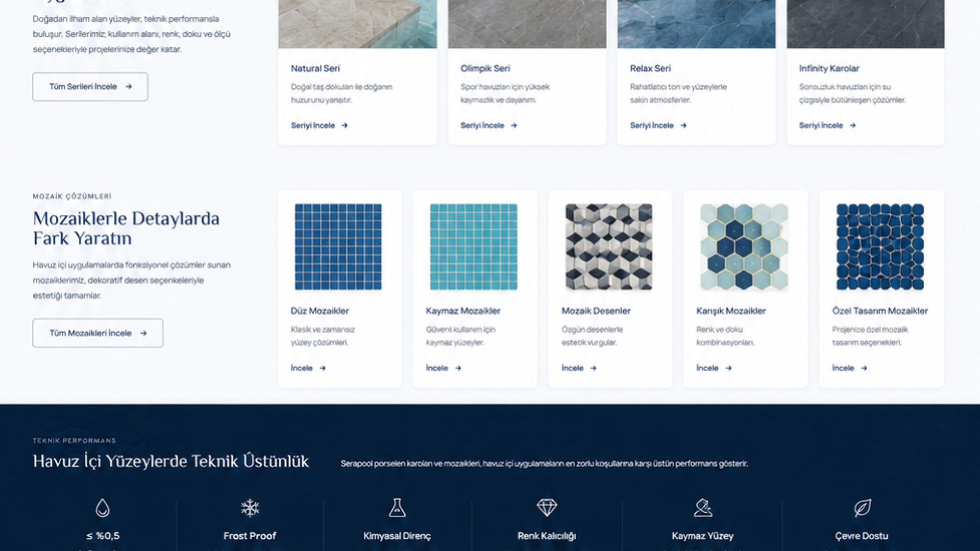Click the Natural Seri card title
Image resolution: width=980 pixels, height=551 pixels.
point(315,68)
